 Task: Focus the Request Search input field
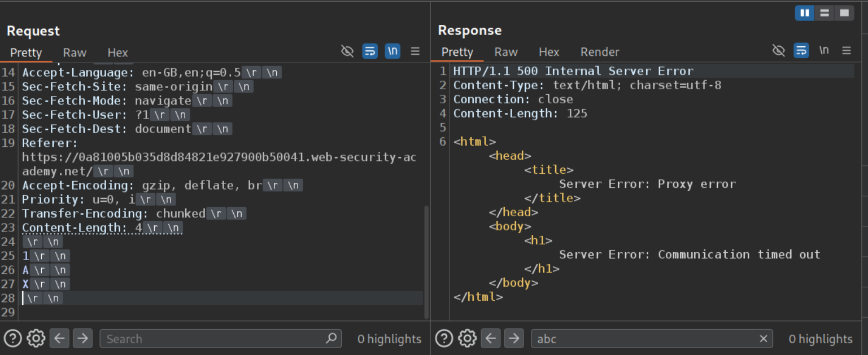pyautogui.click(x=215, y=339)
